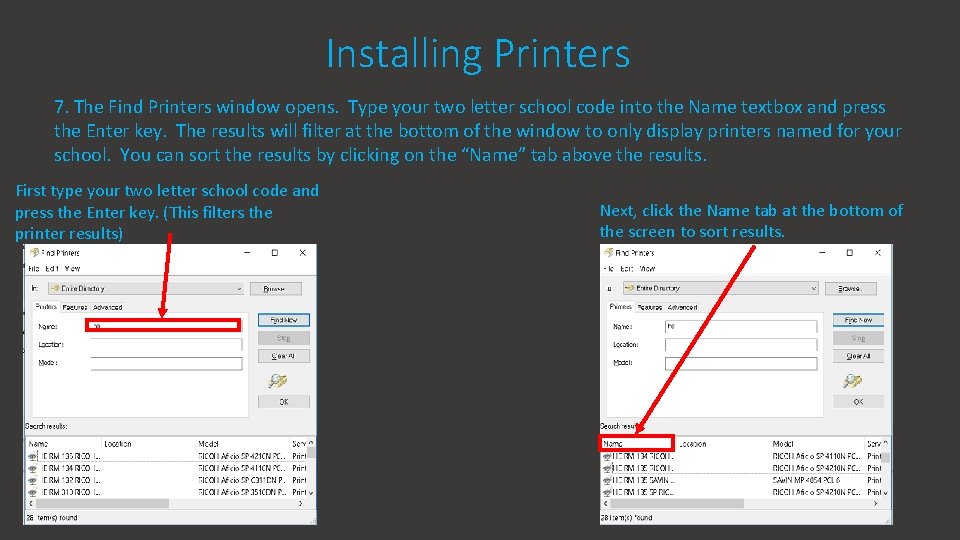Minimize the right Find Printers window

tap(822, 253)
